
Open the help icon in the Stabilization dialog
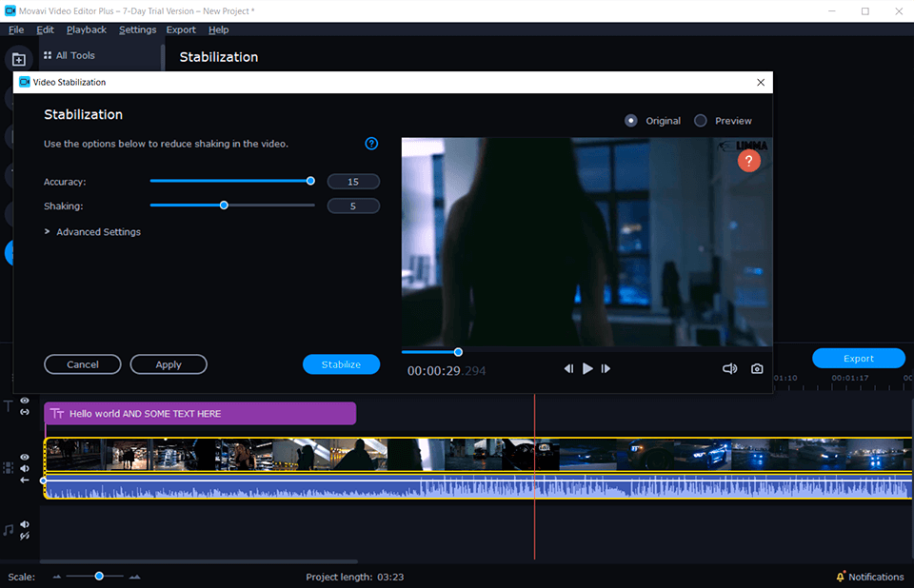point(371,144)
